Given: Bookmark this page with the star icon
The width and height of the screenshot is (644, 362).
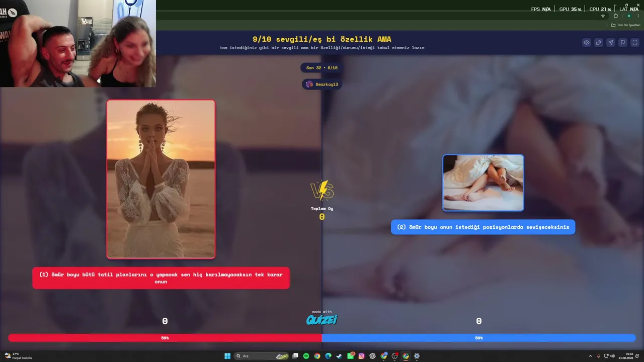Looking at the screenshot, I should point(603,16).
